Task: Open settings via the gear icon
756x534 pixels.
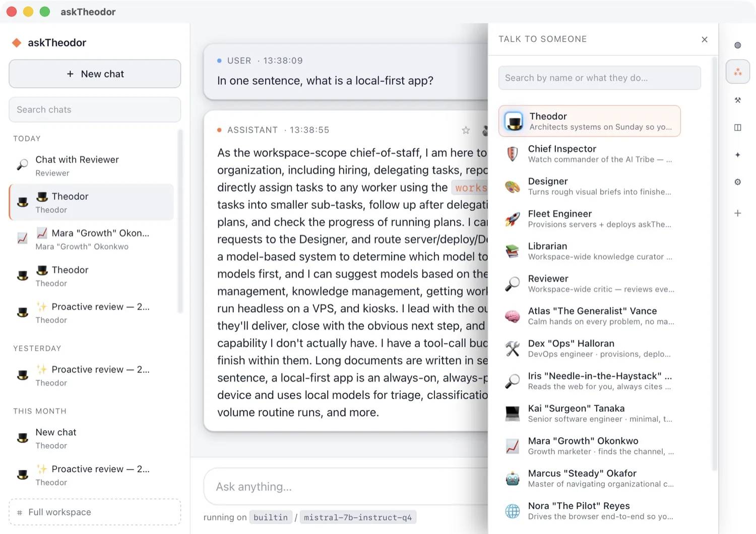Action: tap(737, 182)
